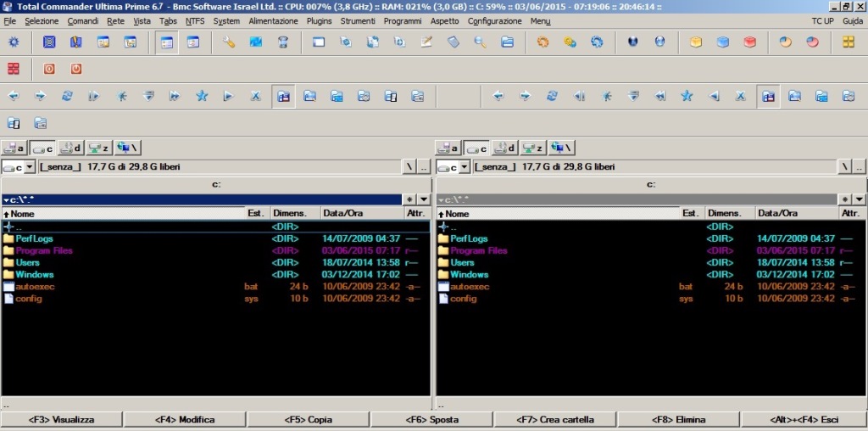The image size is (868, 431).
Task: Go to parent with right panel '..' button
Action: (x=859, y=167)
